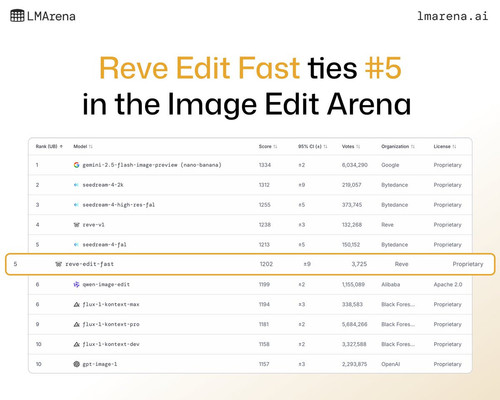Click the score value 1312
Viewport: 500px width, 400px height.
(264, 185)
